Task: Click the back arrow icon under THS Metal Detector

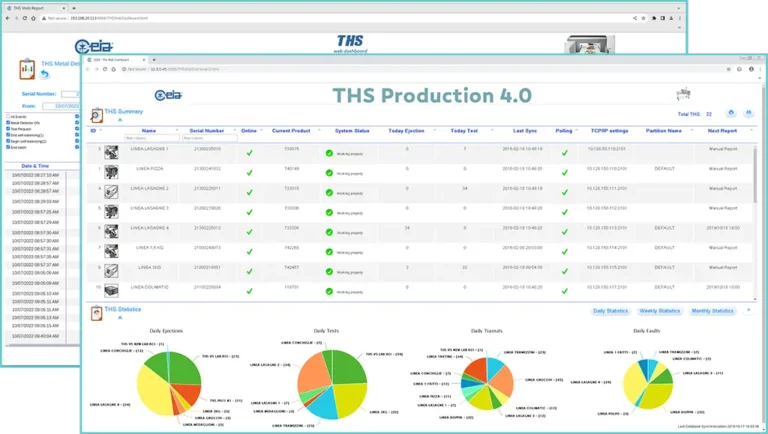Action: pos(45,74)
